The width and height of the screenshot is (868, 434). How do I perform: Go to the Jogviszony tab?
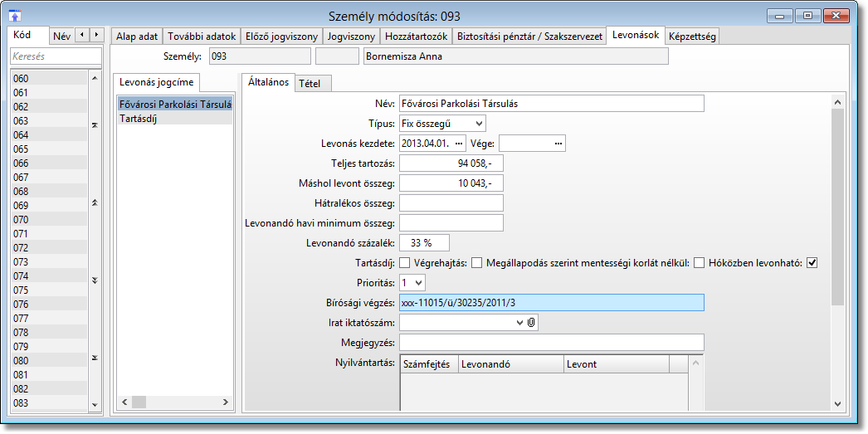pos(351,37)
